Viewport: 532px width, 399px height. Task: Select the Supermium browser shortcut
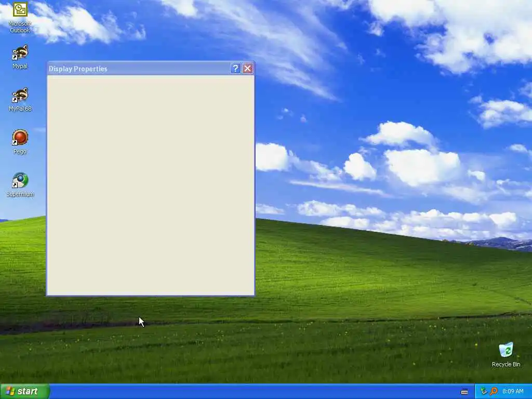[20, 185]
